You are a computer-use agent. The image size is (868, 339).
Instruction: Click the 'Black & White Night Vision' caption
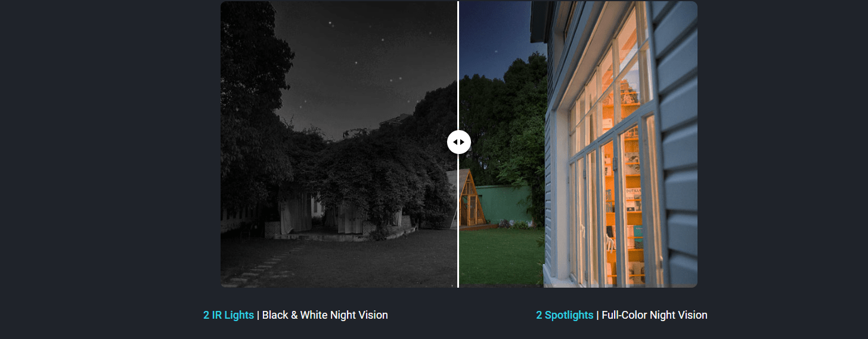point(325,315)
